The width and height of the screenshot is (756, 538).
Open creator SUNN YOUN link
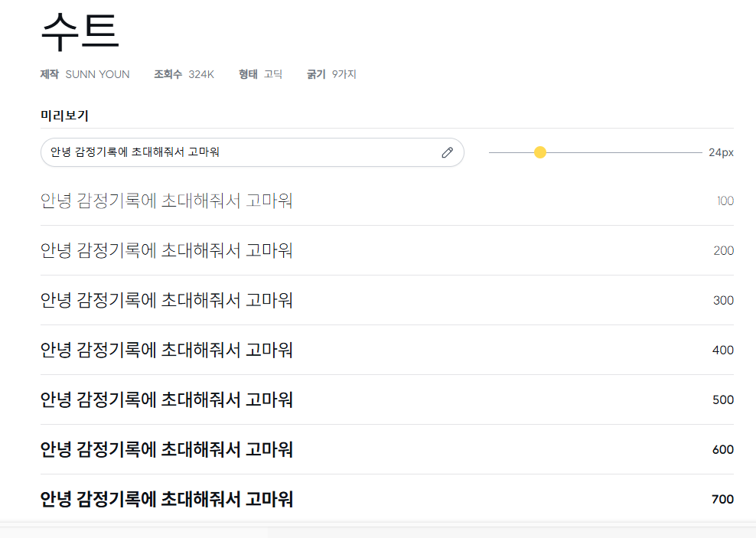tap(97, 74)
